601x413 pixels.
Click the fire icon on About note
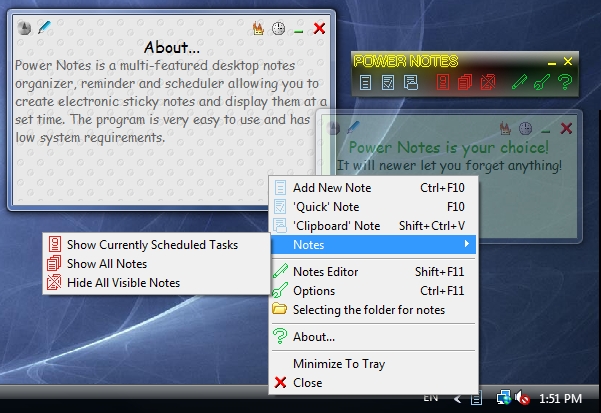258,28
